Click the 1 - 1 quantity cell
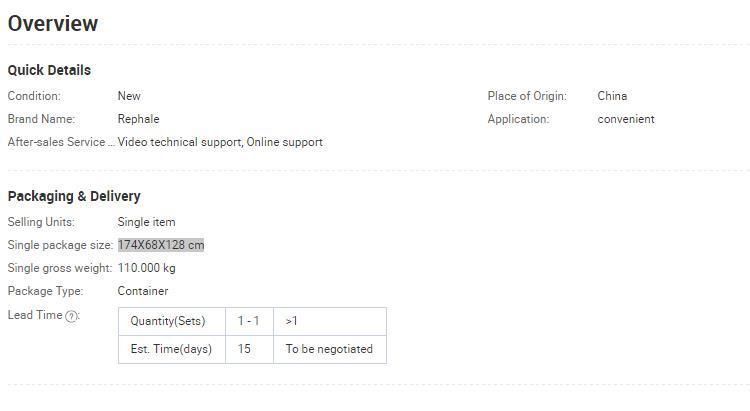The image size is (750, 411). tap(249, 322)
